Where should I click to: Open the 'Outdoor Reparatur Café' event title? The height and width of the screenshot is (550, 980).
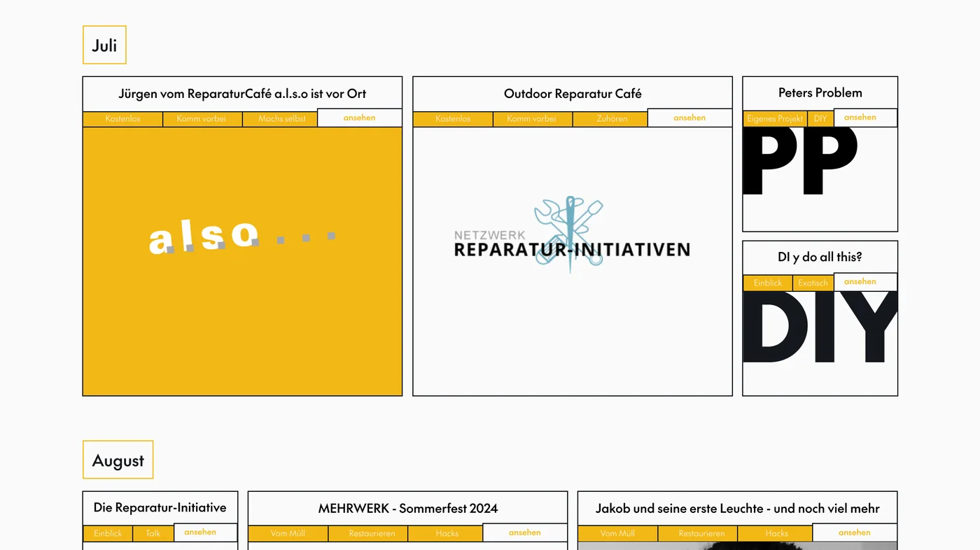[573, 94]
